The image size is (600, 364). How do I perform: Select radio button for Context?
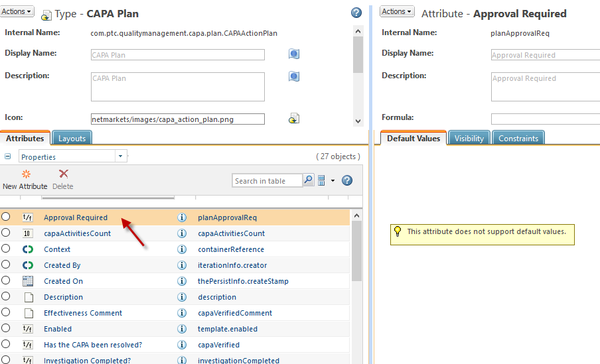pyautogui.click(x=6, y=249)
